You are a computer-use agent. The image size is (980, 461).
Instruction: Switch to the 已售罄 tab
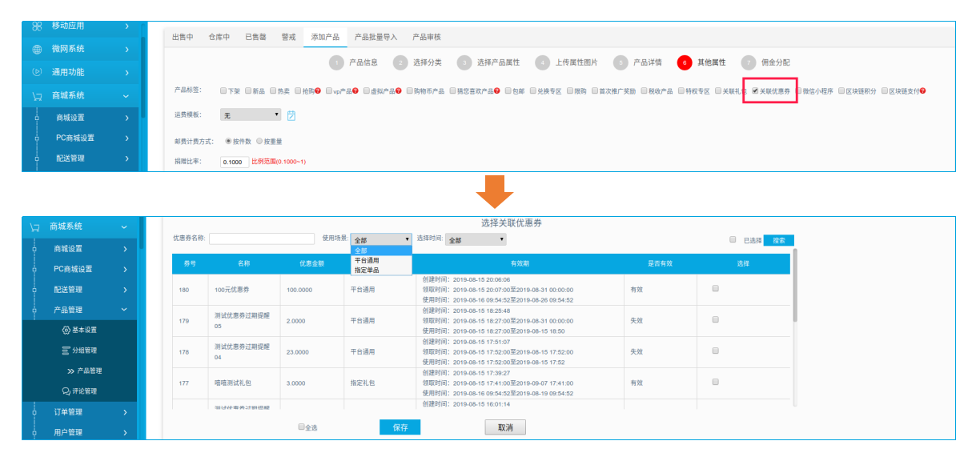click(255, 37)
